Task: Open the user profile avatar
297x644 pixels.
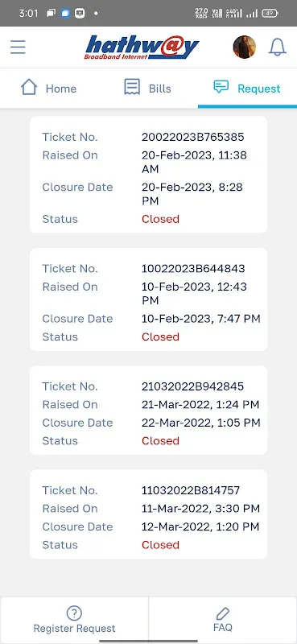Action: tap(245, 47)
